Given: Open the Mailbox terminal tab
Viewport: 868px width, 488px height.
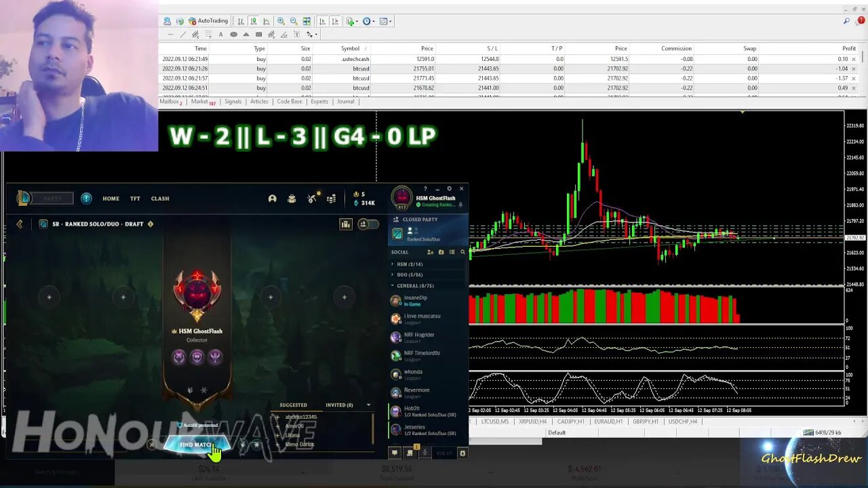Looking at the screenshot, I should pyautogui.click(x=170, y=102).
